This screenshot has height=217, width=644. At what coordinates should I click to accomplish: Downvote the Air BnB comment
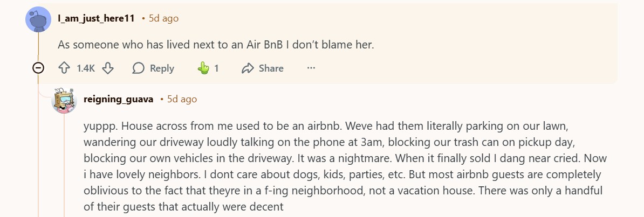coord(108,68)
